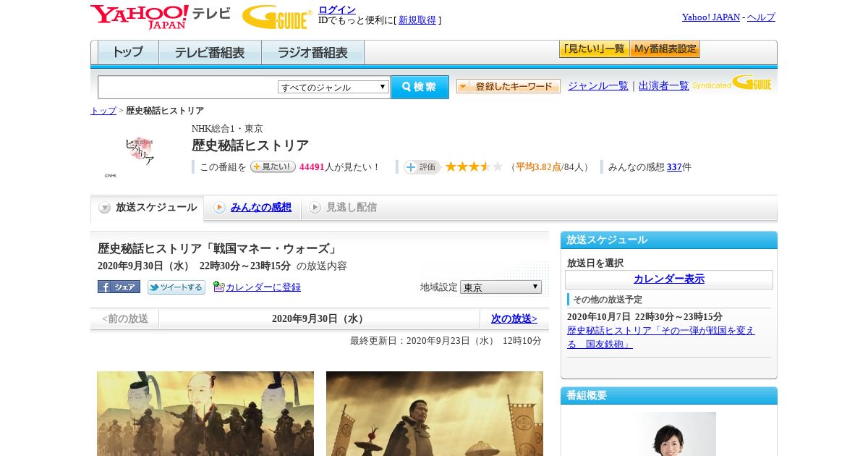Image resolution: width=868 pixels, height=456 pixels.
Task: Select the 放送スケジュール tab
Action: tap(147, 208)
